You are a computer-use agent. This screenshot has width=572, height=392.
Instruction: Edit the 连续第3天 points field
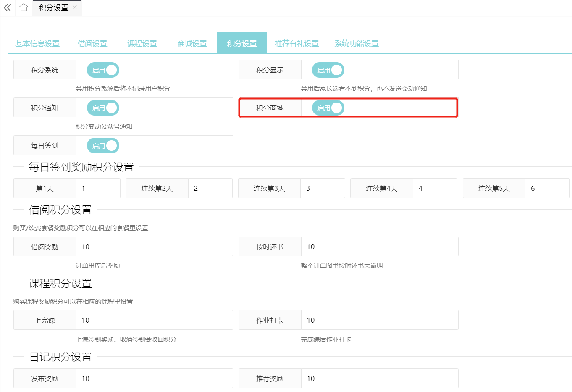click(323, 188)
